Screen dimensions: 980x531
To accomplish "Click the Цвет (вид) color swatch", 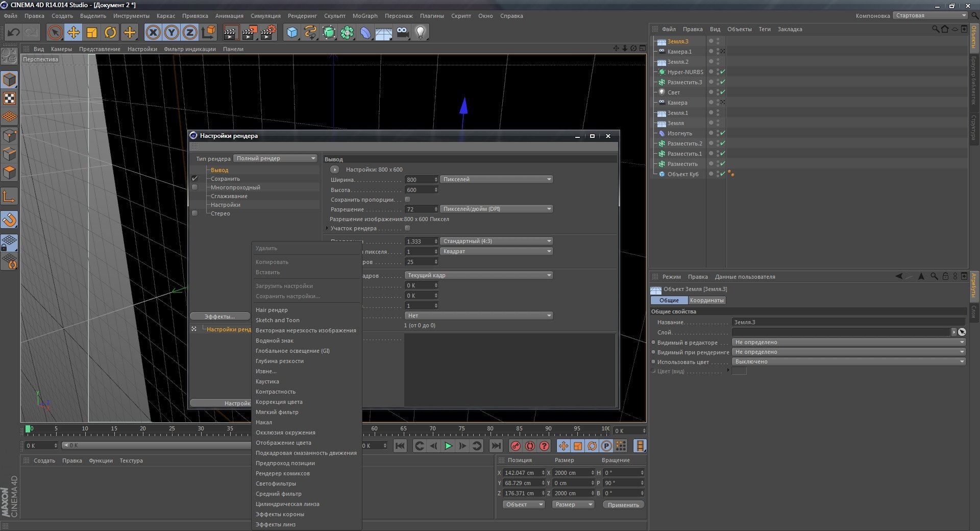I will pyautogui.click(x=739, y=371).
